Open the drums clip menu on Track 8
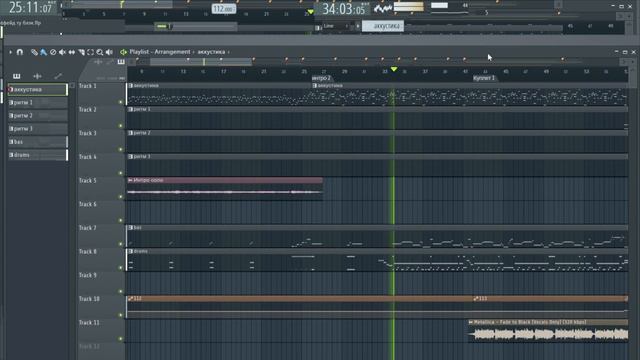Viewport: 640px width, 360px height. (x=131, y=251)
